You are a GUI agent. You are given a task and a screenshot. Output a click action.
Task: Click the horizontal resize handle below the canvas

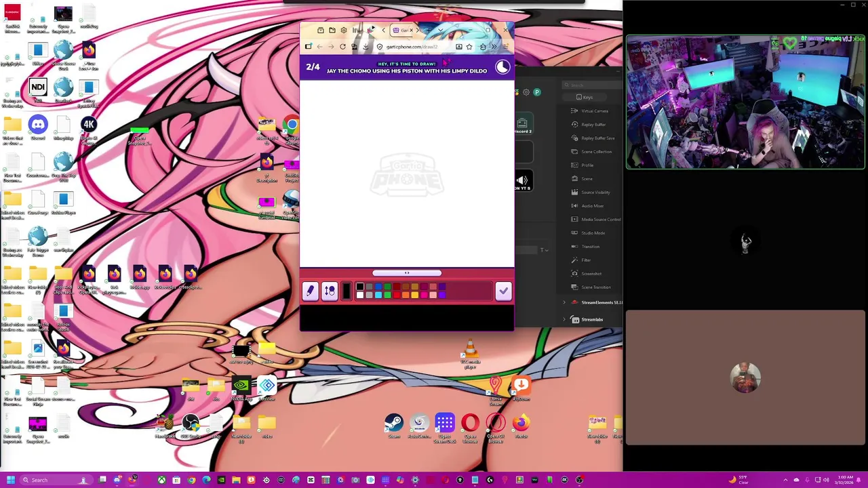pyautogui.click(x=407, y=273)
